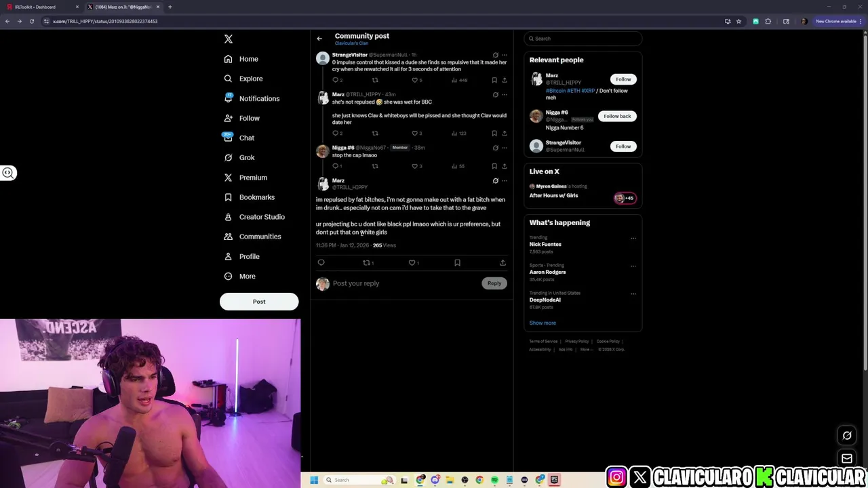Click the Profile icon in the sidebar
This screenshot has height=488, width=868.
click(x=229, y=256)
